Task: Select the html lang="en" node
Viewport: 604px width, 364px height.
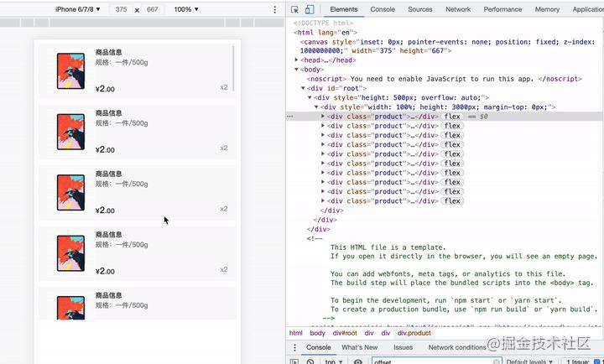Action: coord(325,33)
